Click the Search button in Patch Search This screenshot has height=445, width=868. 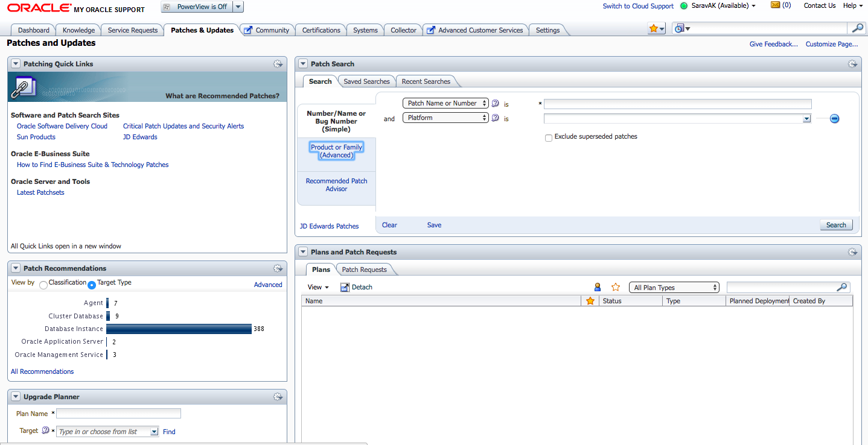point(836,224)
